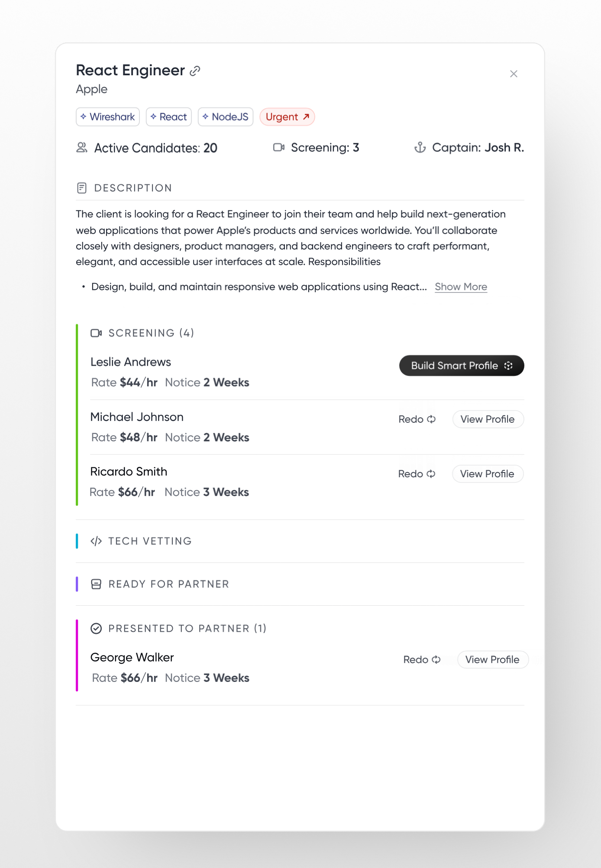Expand the description with Show More
Screen dimensions: 601x868
tap(461, 286)
